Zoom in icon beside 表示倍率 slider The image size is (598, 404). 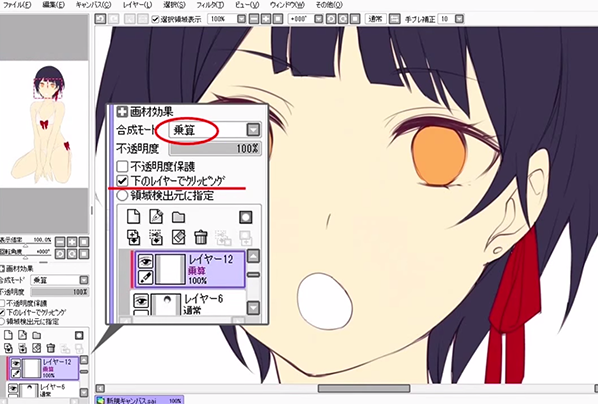[72, 242]
